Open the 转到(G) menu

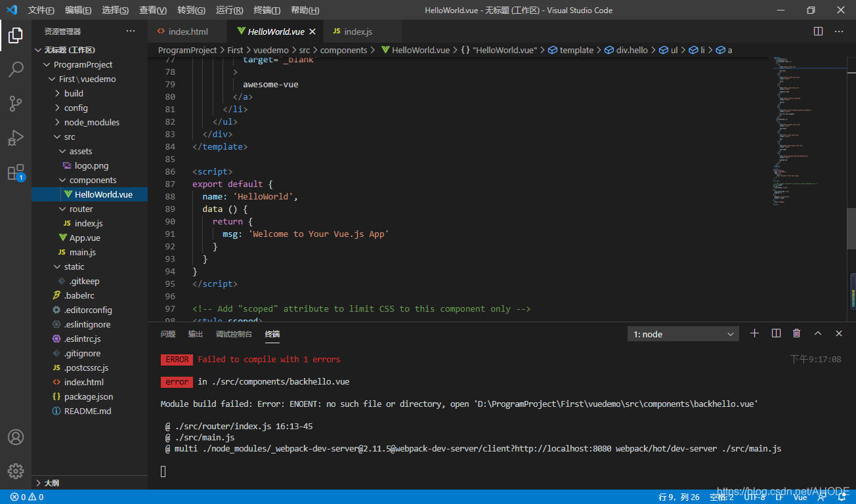(191, 10)
